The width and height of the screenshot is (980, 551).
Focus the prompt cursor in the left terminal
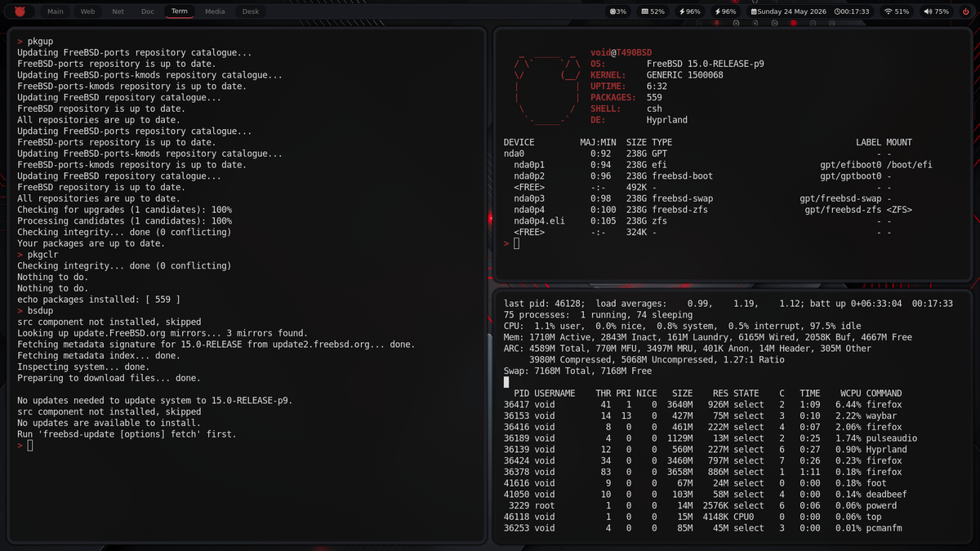pos(29,446)
